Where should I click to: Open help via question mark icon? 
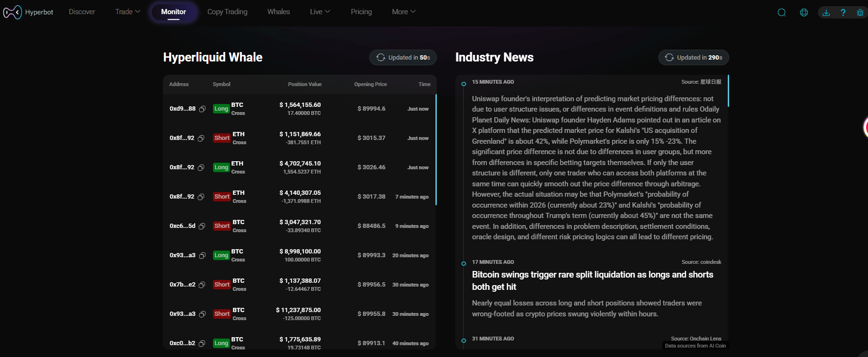tap(843, 12)
